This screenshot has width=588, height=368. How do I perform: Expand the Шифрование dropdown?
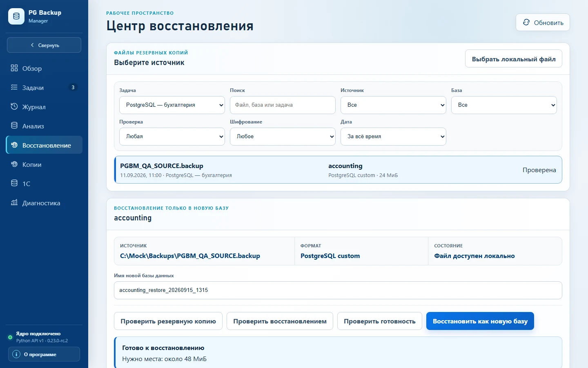pos(283,137)
